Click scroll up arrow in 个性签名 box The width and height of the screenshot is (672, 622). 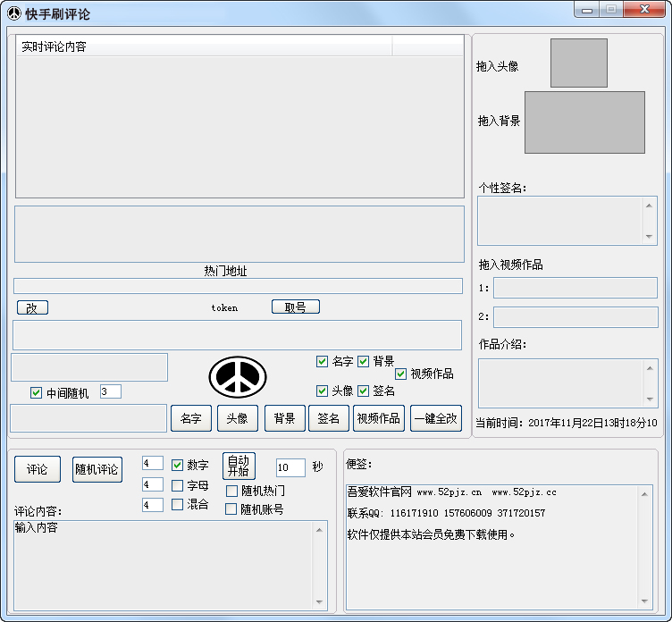pyautogui.click(x=649, y=206)
